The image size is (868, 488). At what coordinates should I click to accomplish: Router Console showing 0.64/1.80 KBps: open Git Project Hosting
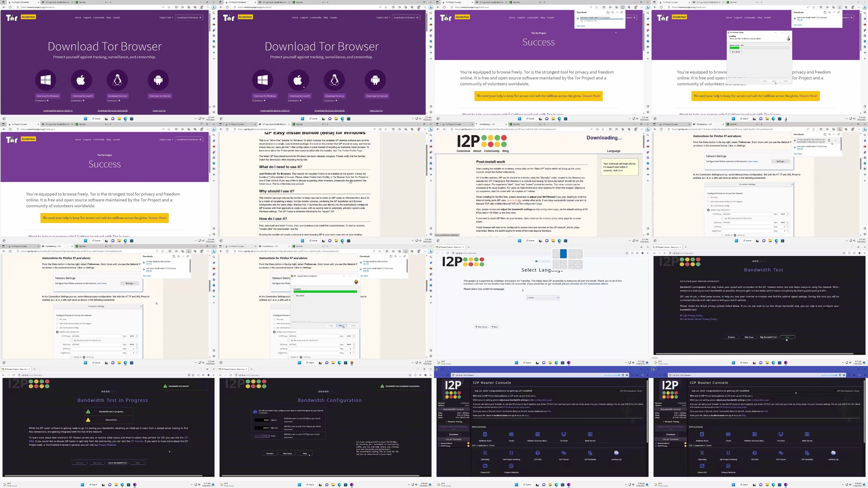click(511, 455)
